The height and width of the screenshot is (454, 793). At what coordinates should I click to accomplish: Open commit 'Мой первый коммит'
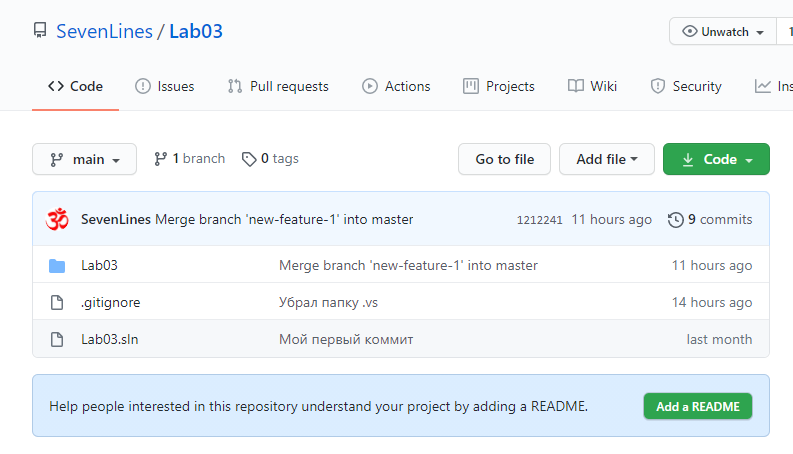(346, 339)
